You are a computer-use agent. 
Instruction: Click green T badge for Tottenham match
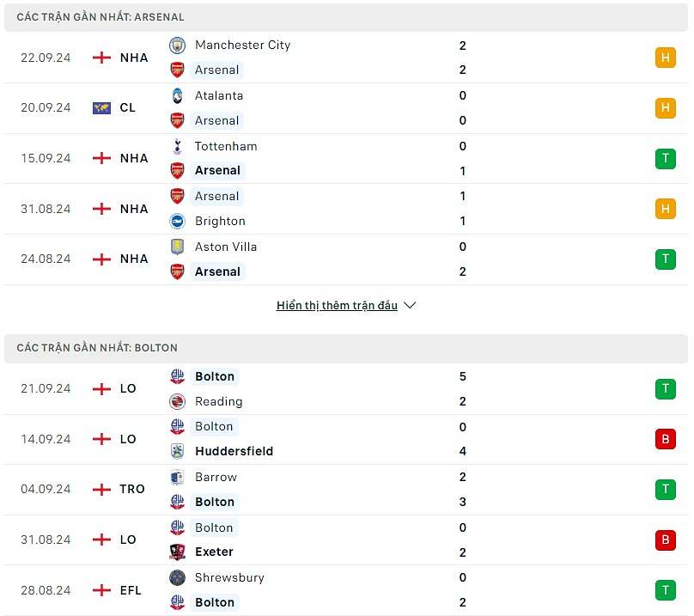665,159
